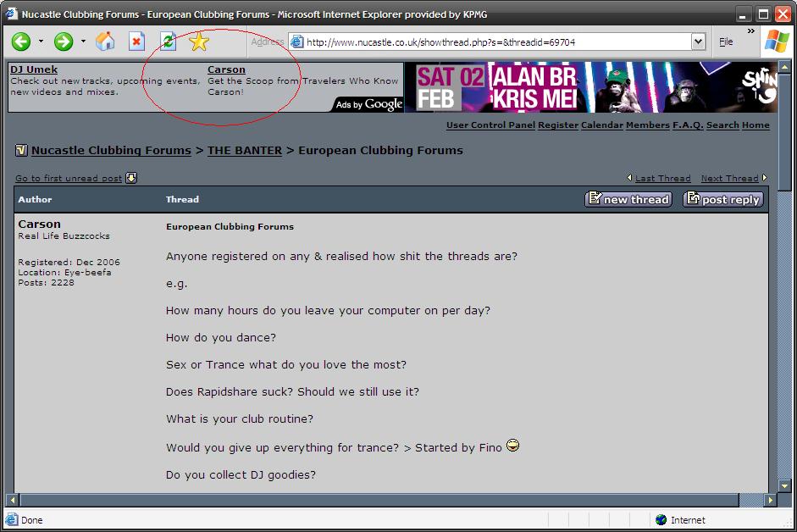The height and width of the screenshot is (532, 797).
Task: Go to the browser Home page icon
Action: point(105,42)
